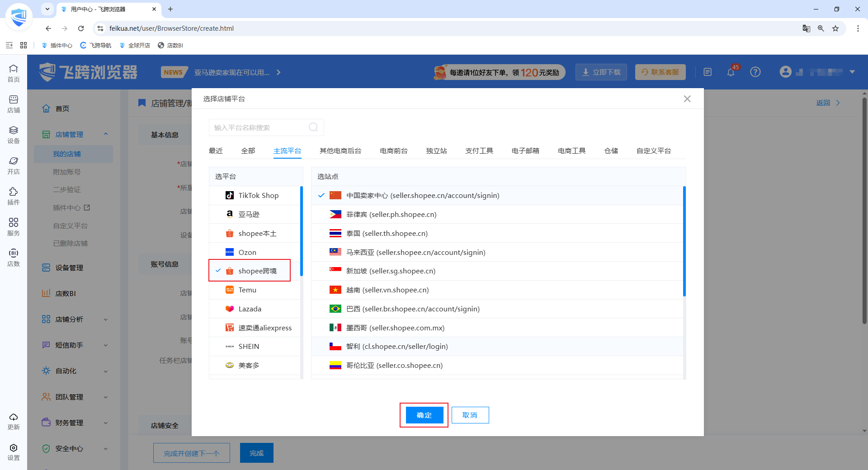Expand the 团队管理 sidebar section
This screenshot has width=868, height=470.
[106, 397]
